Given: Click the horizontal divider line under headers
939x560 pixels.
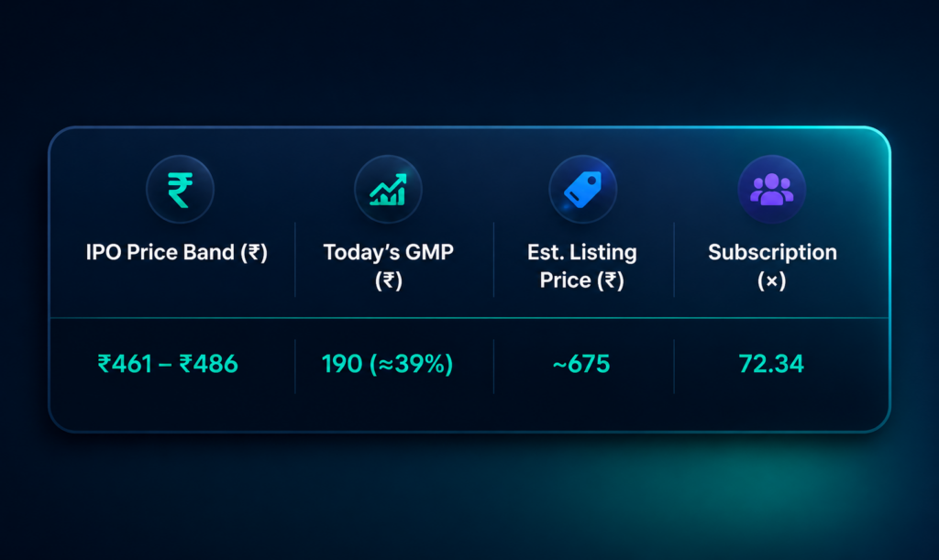Looking at the screenshot, I should point(469,318).
